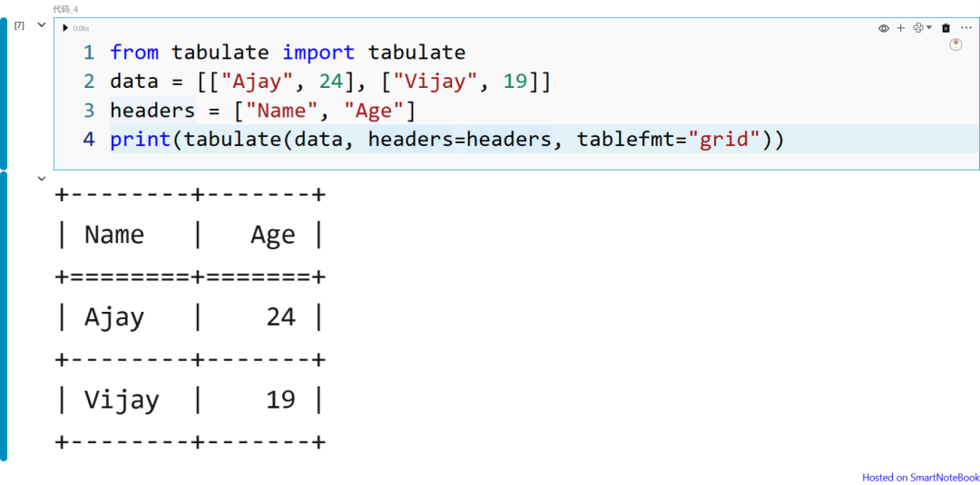
Task: Open the cell language dropdown arrow
Action: coord(929,28)
